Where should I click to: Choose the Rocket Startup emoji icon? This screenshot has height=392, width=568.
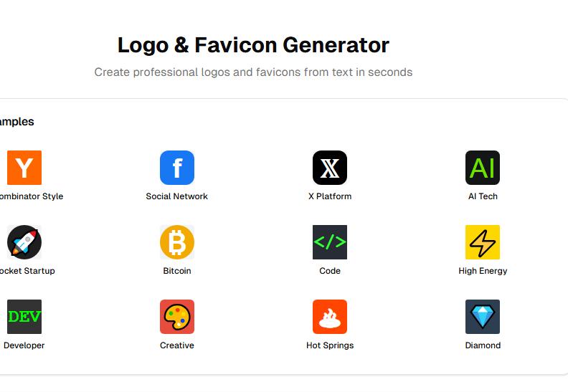(x=24, y=242)
